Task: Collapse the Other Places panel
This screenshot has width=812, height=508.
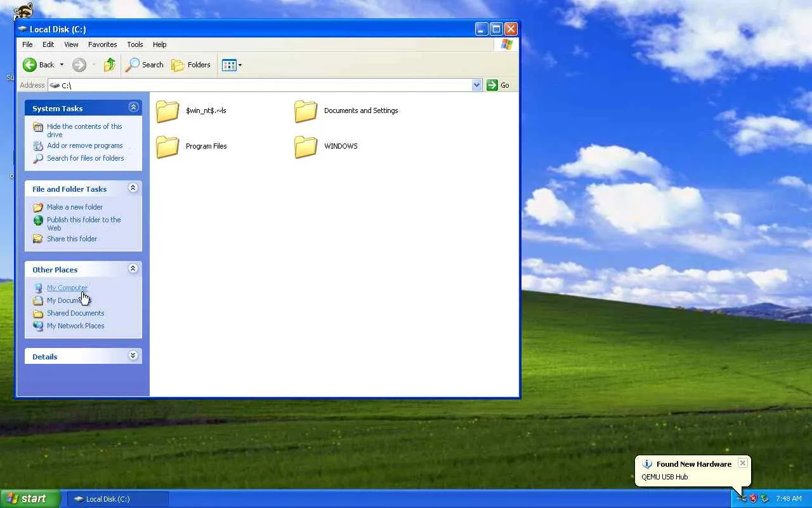Action: 133,269
